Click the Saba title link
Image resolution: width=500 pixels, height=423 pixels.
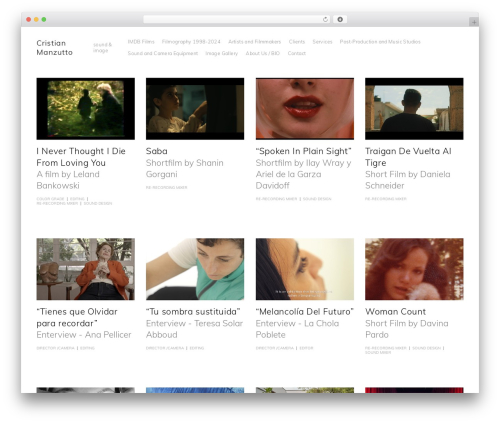(x=157, y=151)
